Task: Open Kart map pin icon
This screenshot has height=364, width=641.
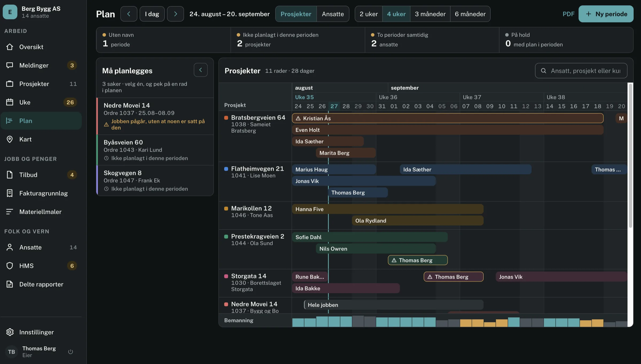Action: (x=10, y=139)
